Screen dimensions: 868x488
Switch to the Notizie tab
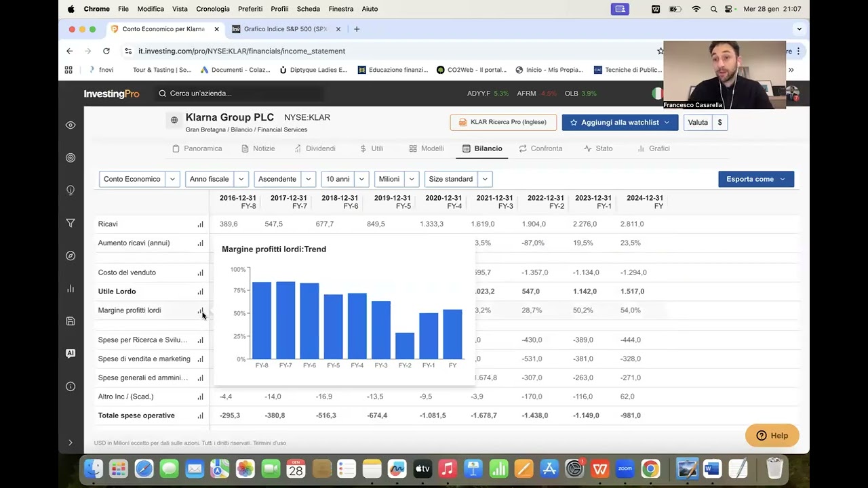pos(258,148)
